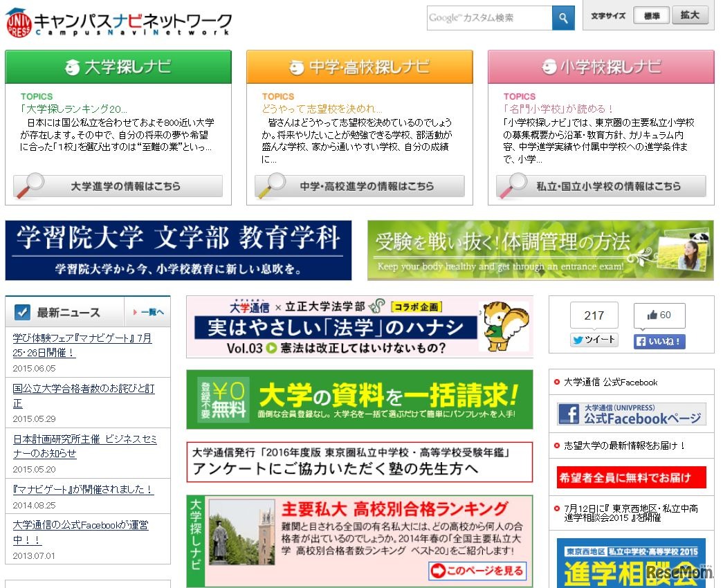
Task: Click the 登録不要 ¥0 無料 badge
Action: pos(223,399)
